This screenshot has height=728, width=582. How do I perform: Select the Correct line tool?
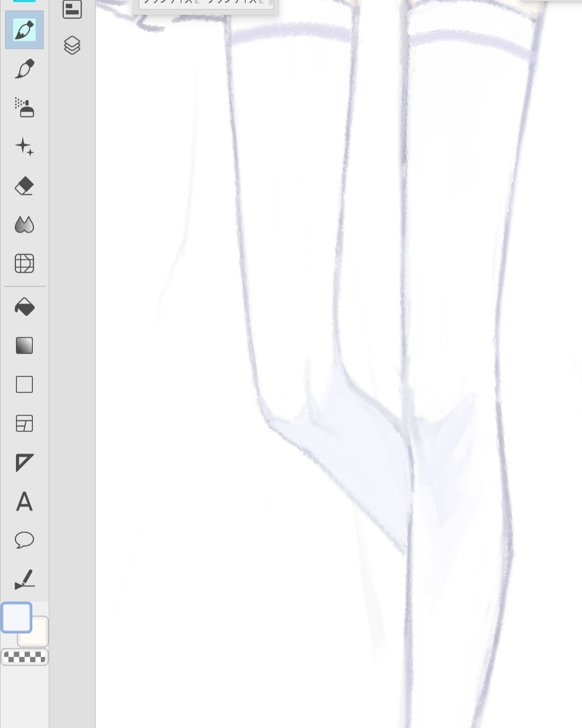(24, 579)
